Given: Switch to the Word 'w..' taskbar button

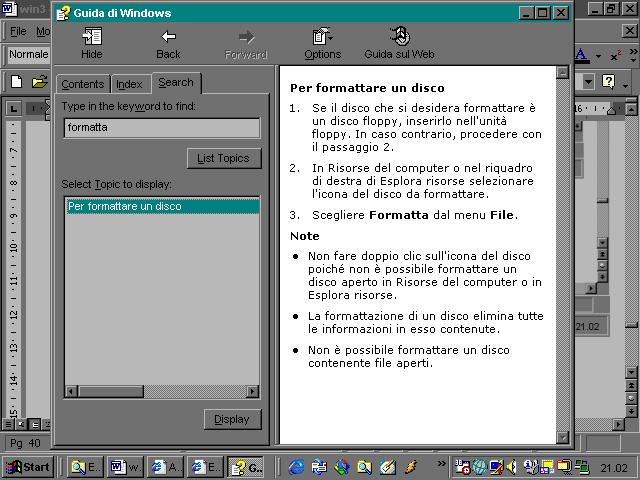Looking at the screenshot, I should click(125, 467).
